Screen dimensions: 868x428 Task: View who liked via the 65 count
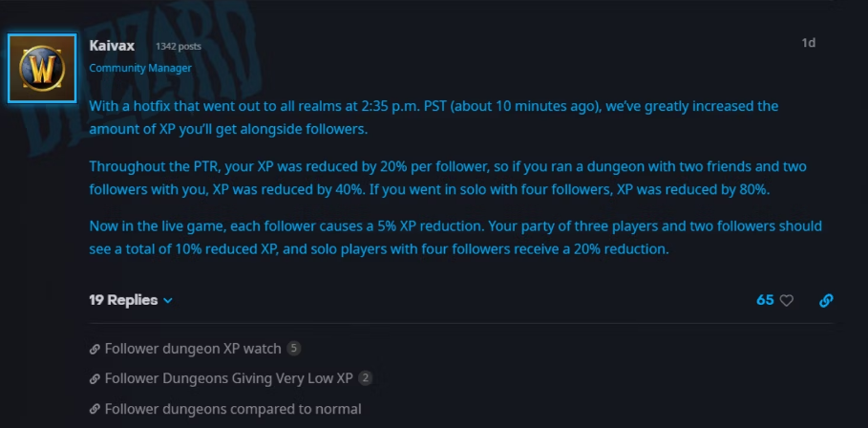(x=765, y=300)
